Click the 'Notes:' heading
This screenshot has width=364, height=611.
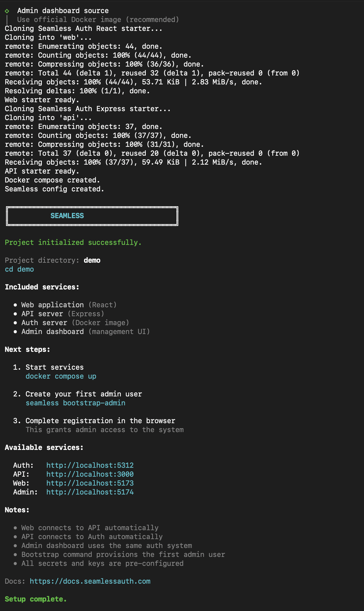point(17,510)
